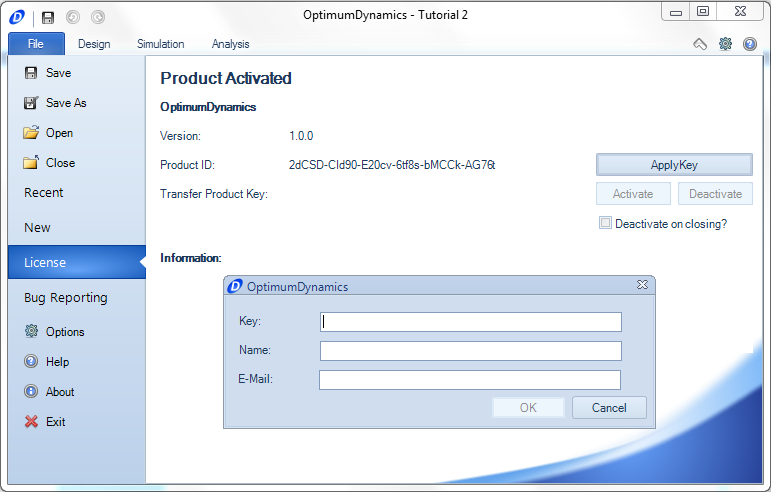Open the Recent menu entry

[77, 193]
